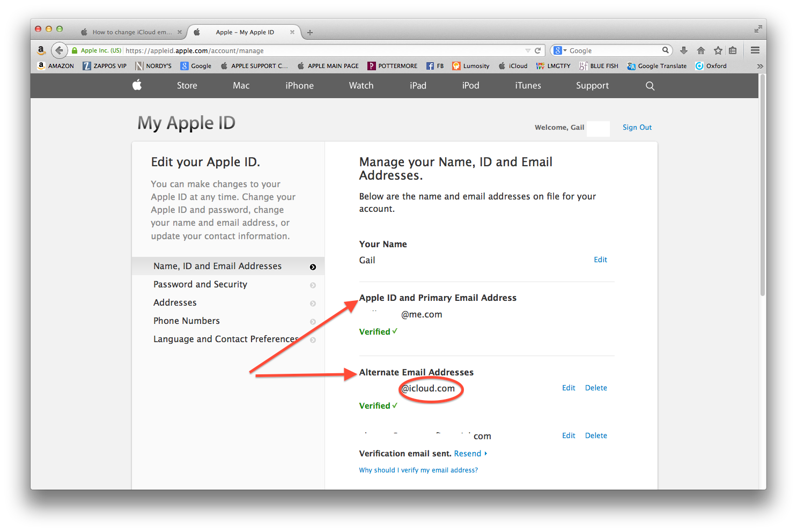Image resolution: width=797 pixels, height=532 pixels.
Task: Open the Oxford bookmark
Action: click(x=711, y=66)
